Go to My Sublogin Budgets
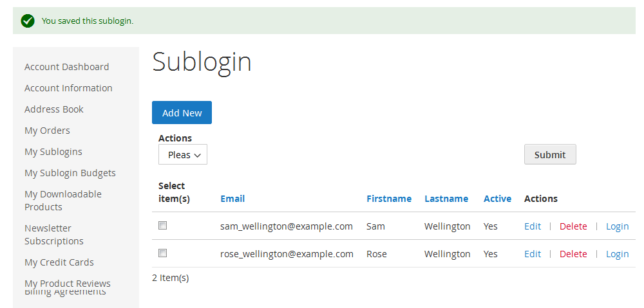 point(70,173)
